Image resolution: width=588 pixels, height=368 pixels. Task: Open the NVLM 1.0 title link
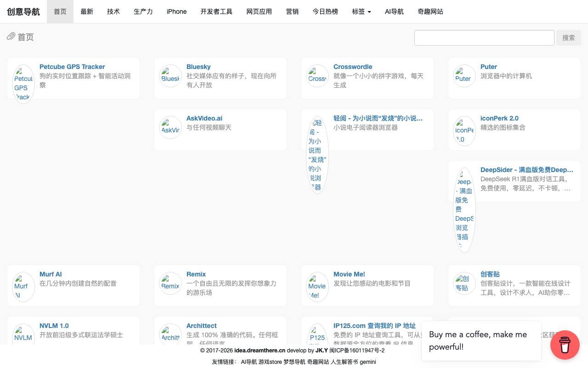pos(54,326)
